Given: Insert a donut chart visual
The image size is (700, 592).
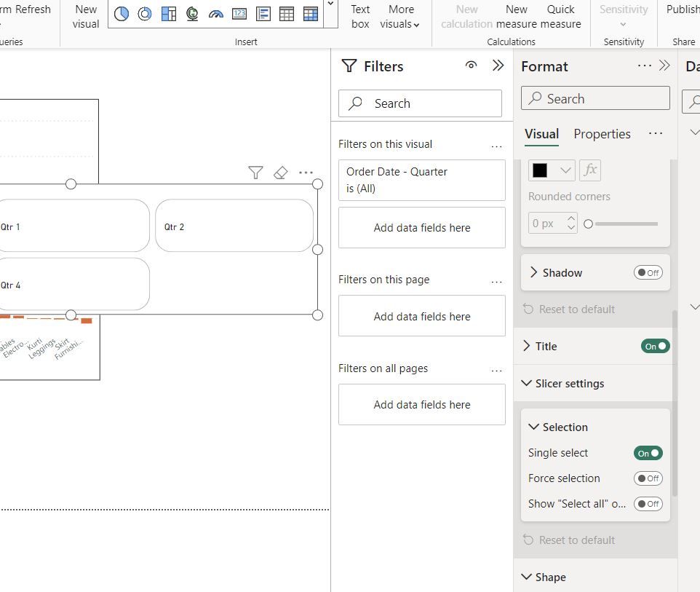Looking at the screenshot, I should 145,14.
